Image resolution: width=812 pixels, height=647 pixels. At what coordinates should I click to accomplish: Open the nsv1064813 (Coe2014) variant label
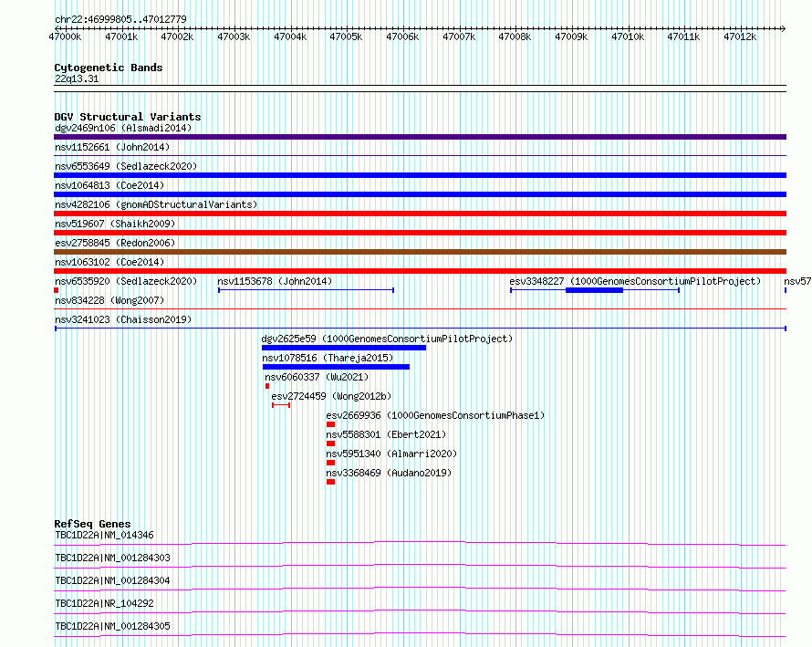click(109, 185)
